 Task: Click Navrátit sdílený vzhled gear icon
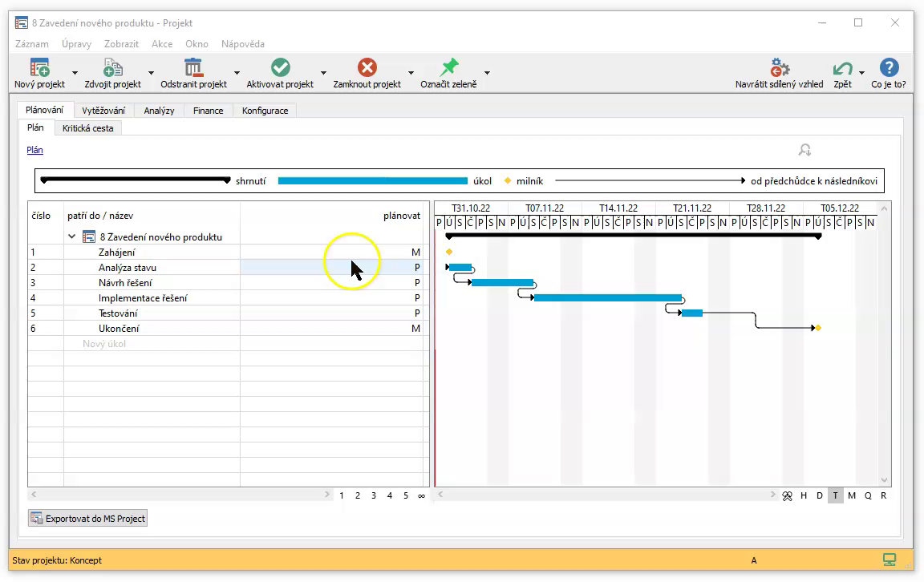tap(779, 68)
